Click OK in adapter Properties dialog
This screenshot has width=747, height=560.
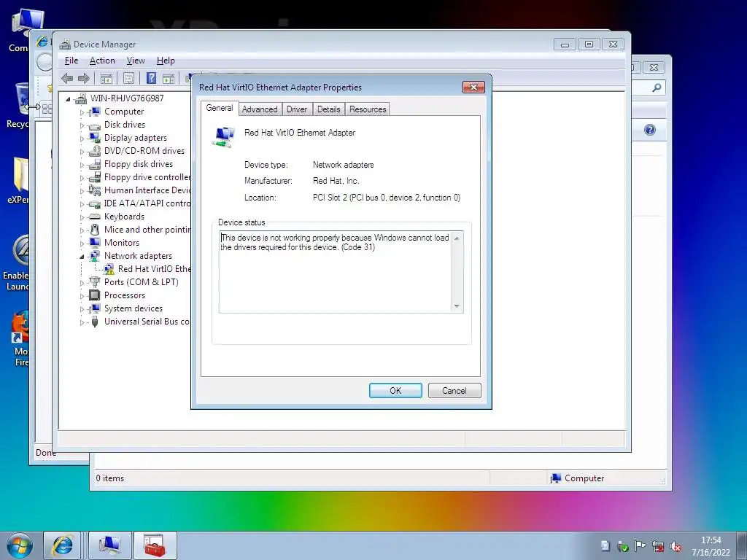pyautogui.click(x=395, y=391)
